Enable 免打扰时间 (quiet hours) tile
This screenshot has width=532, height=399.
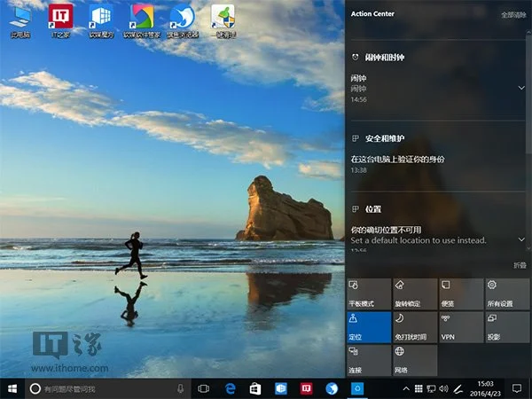pos(414,327)
